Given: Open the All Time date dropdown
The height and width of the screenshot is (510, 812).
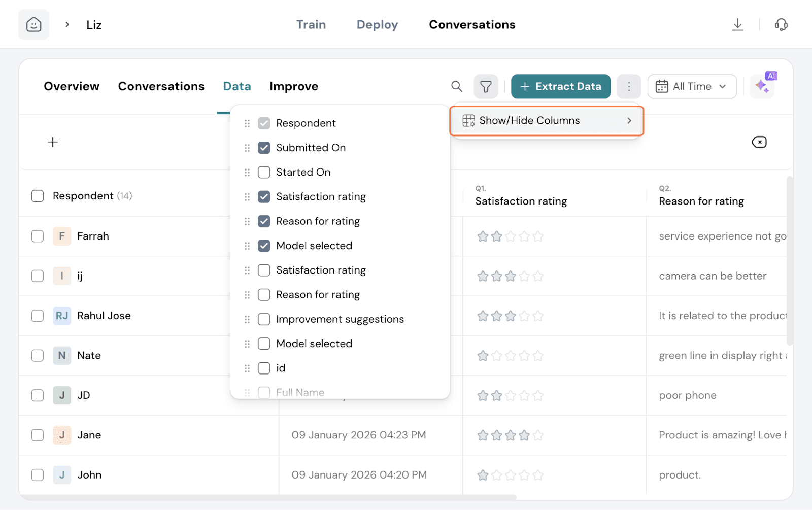Looking at the screenshot, I should [x=692, y=86].
